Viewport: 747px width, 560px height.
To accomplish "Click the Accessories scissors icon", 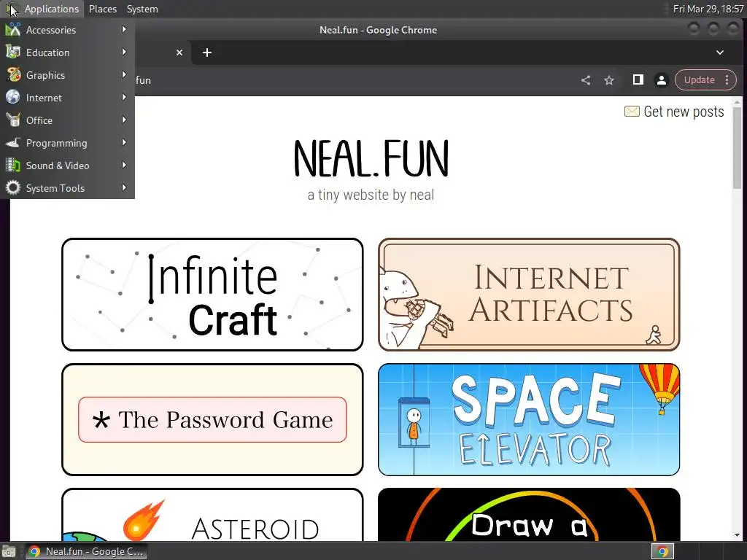I will (x=13, y=29).
